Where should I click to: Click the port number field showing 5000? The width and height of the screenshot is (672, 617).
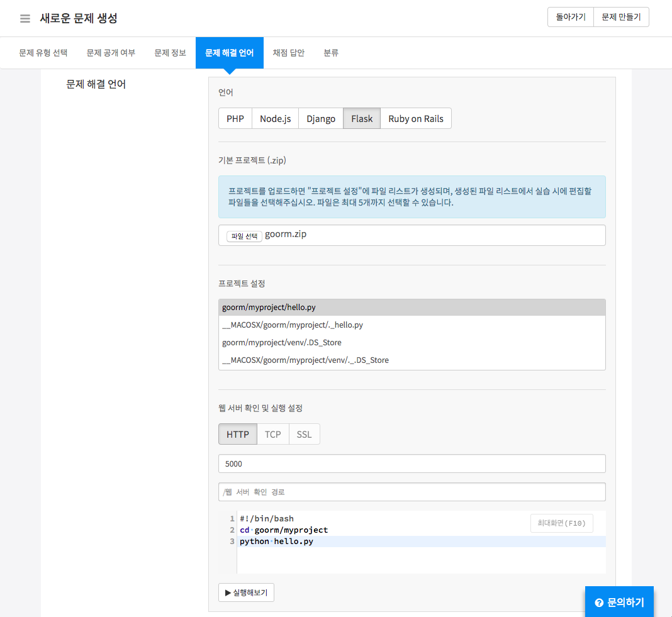coord(412,464)
